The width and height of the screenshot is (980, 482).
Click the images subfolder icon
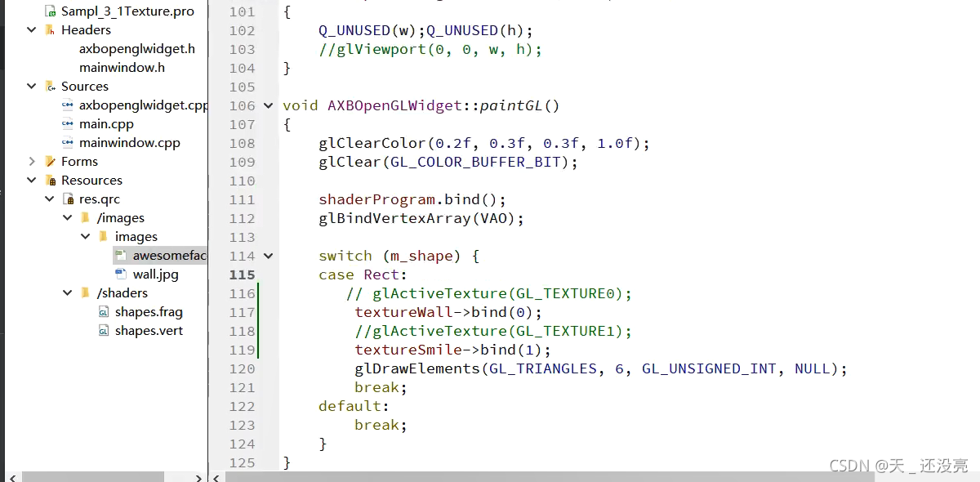tap(103, 237)
